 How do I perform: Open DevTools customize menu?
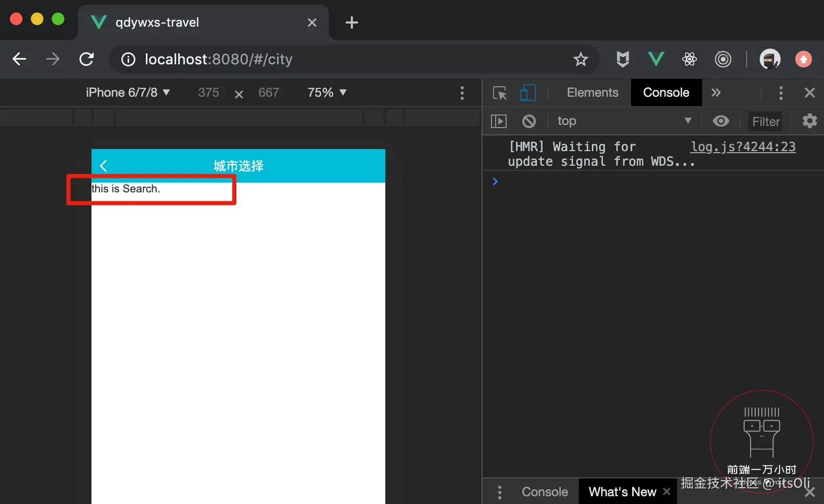781,93
